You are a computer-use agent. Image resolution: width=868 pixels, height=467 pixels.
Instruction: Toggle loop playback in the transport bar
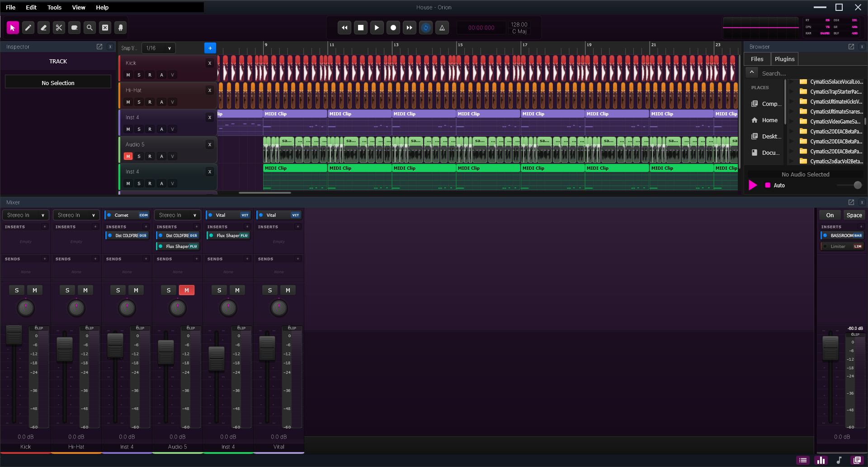tap(425, 28)
